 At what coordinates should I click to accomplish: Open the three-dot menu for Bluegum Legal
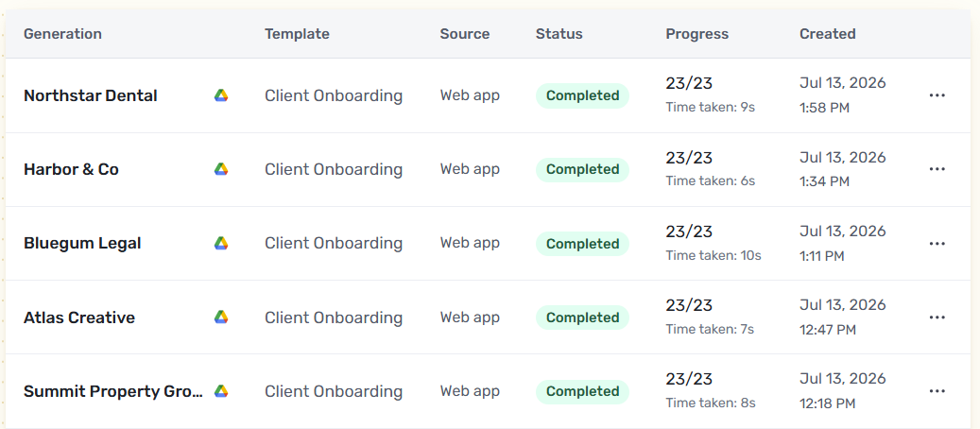point(937,243)
